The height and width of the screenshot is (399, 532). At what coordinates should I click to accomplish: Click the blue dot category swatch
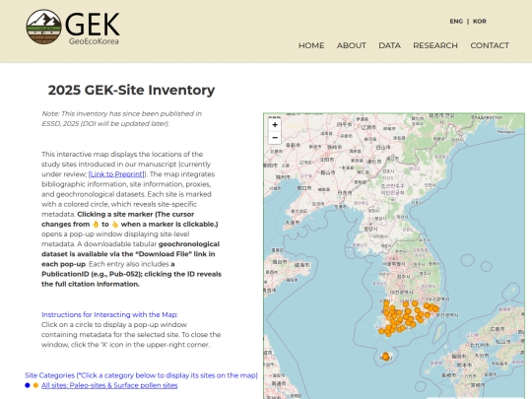point(28,385)
